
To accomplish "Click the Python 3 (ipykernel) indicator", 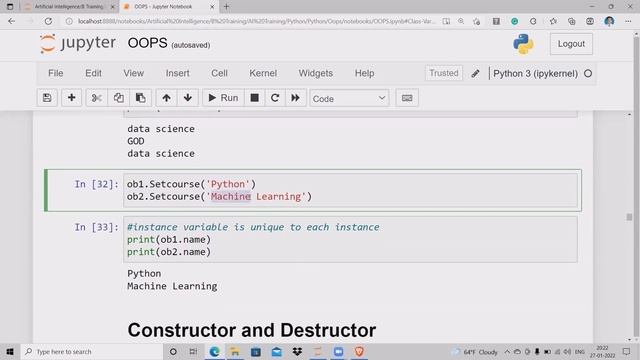I will (535, 74).
